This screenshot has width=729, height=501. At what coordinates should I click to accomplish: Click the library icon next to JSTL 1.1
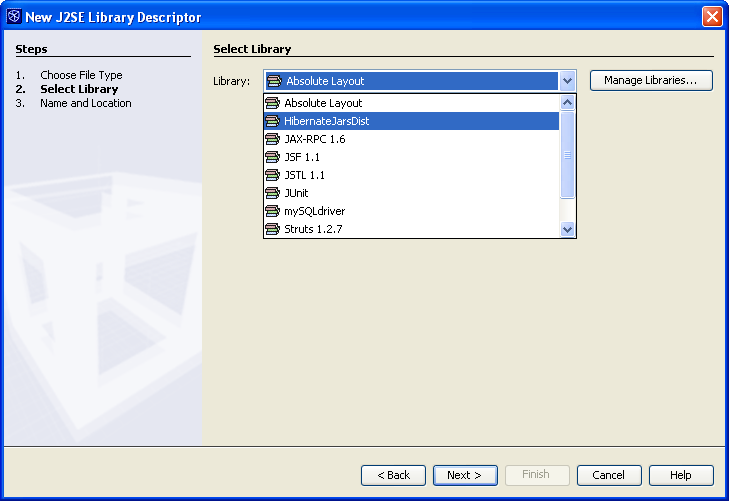272,175
